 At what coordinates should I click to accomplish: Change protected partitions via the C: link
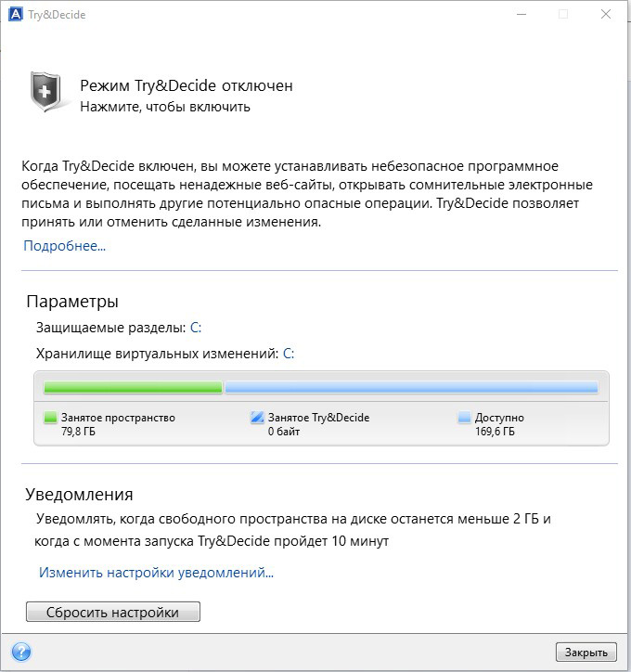(196, 328)
